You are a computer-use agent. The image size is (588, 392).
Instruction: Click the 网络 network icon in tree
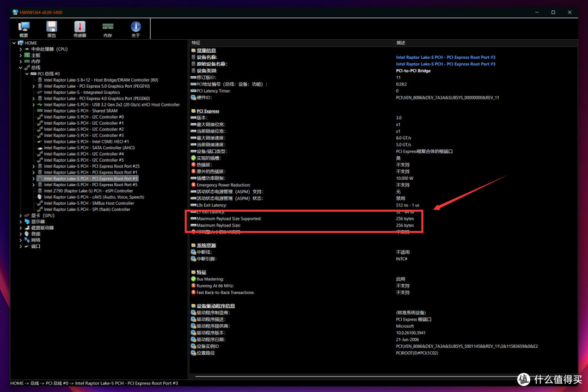(27, 240)
